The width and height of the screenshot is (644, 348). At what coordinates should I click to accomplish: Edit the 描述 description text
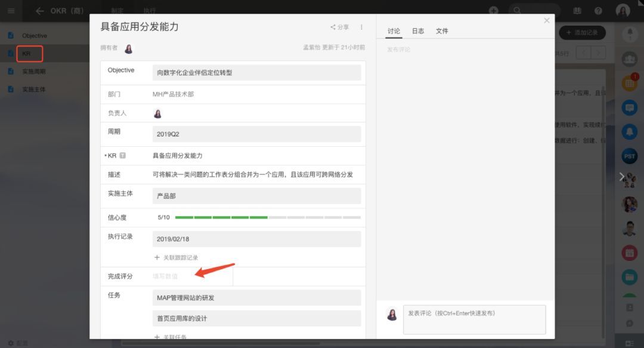253,174
